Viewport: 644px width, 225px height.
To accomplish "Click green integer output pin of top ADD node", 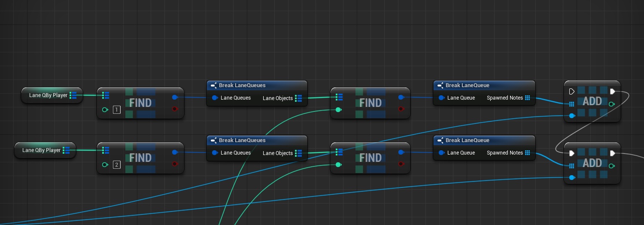I will coord(611,104).
